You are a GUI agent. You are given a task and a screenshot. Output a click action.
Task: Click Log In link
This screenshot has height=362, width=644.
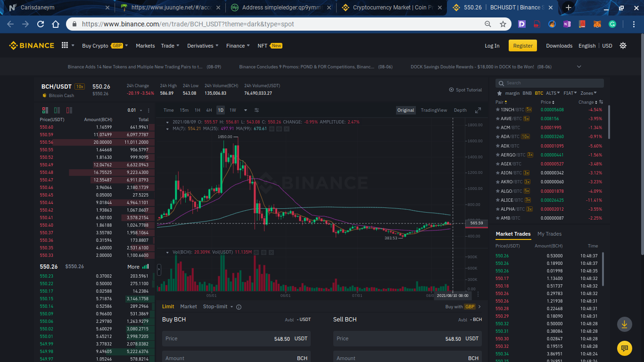[x=492, y=46]
